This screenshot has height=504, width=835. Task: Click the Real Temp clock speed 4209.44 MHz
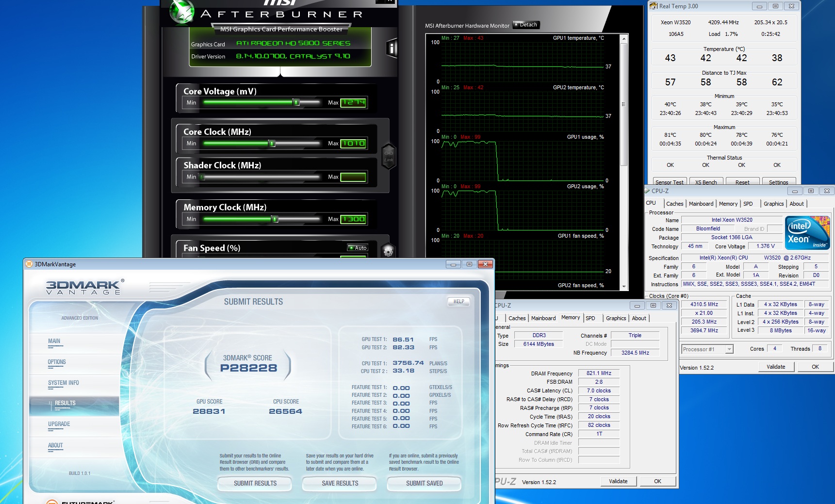pos(723,22)
